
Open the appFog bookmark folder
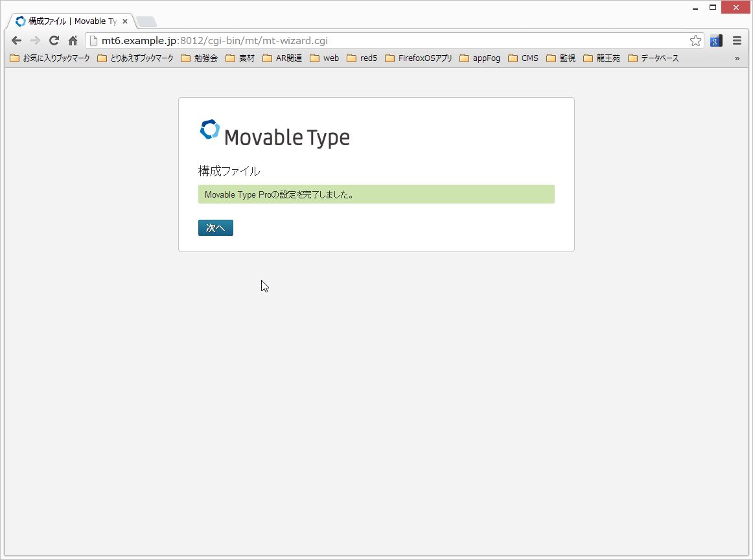pyautogui.click(x=480, y=58)
